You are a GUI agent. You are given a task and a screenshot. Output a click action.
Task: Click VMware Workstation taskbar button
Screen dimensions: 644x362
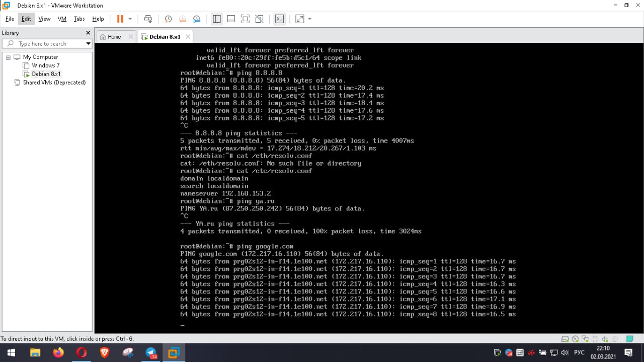174,352
